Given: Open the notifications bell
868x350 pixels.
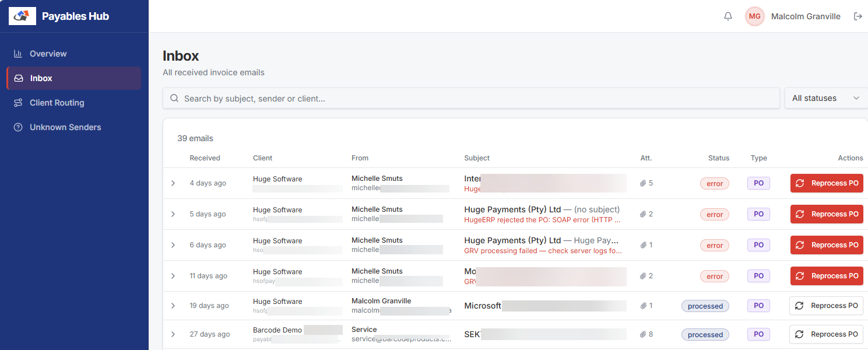Looking at the screenshot, I should (x=728, y=16).
